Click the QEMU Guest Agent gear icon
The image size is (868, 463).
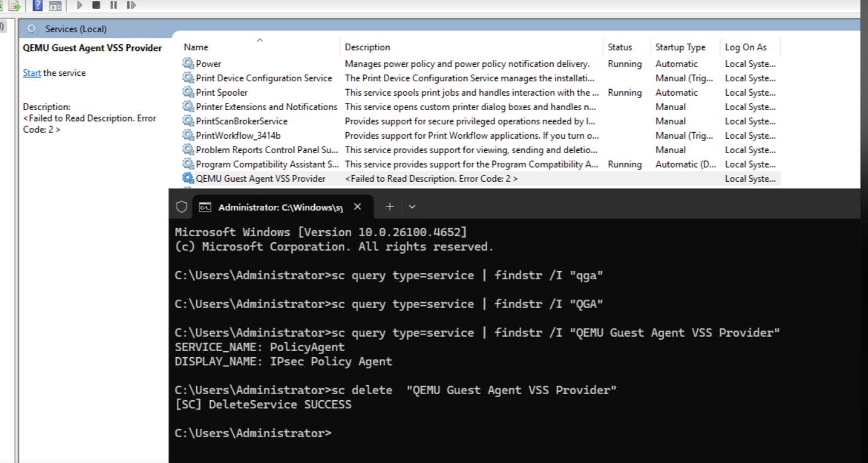click(x=189, y=178)
